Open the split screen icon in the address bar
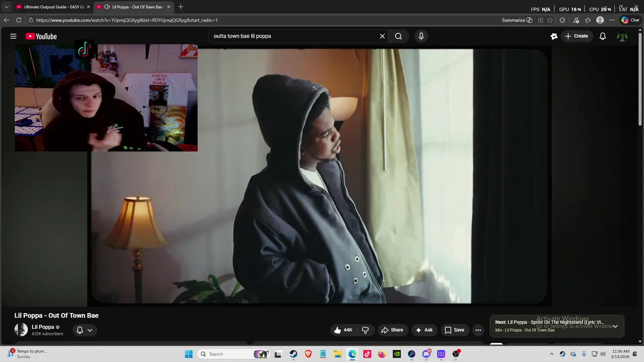 (540, 20)
